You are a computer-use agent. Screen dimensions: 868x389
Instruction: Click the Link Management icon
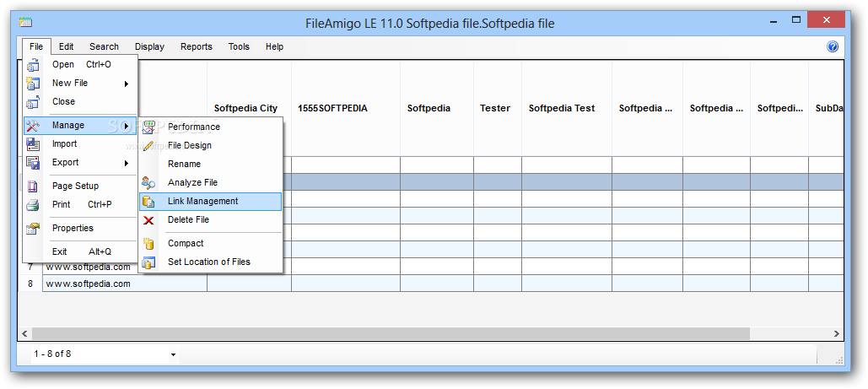click(149, 202)
